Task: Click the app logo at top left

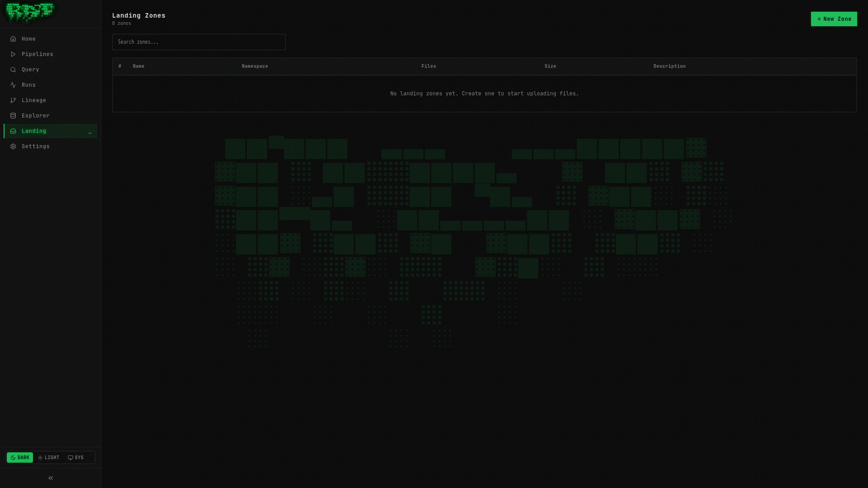Action: pyautogui.click(x=30, y=13)
